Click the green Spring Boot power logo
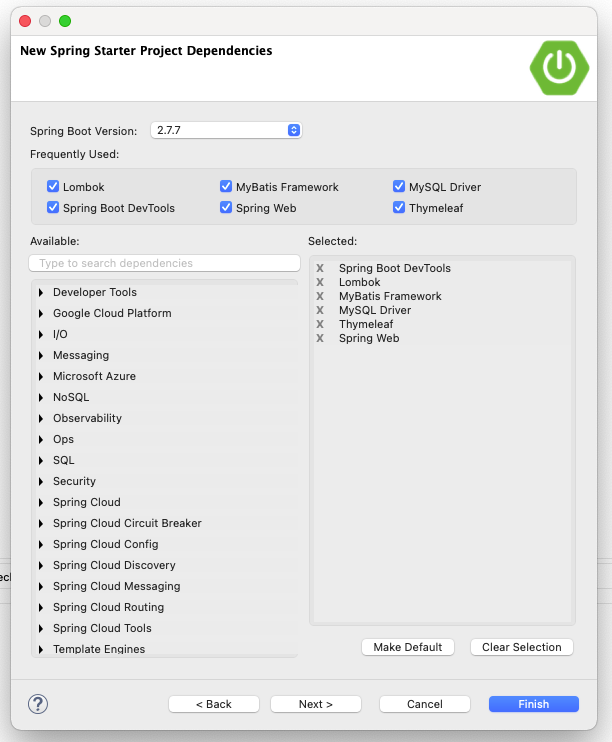Image resolution: width=612 pixels, height=742 pixels. click(559, 68)
